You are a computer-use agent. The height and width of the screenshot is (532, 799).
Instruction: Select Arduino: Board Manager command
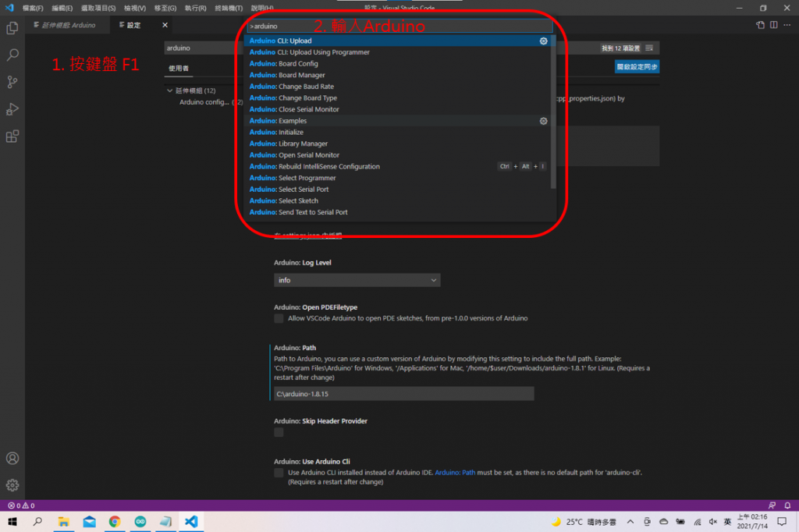[x=397, y=75]
